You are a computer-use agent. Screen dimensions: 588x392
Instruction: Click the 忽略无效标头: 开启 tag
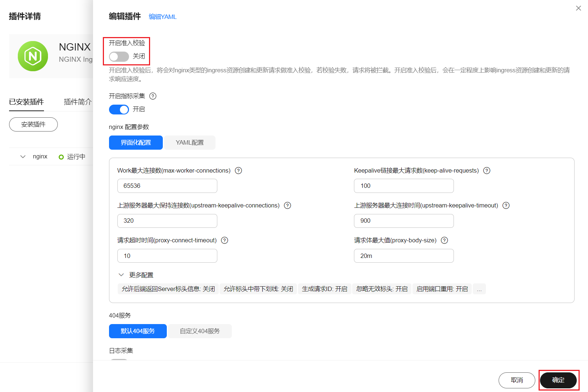(382, 289)
